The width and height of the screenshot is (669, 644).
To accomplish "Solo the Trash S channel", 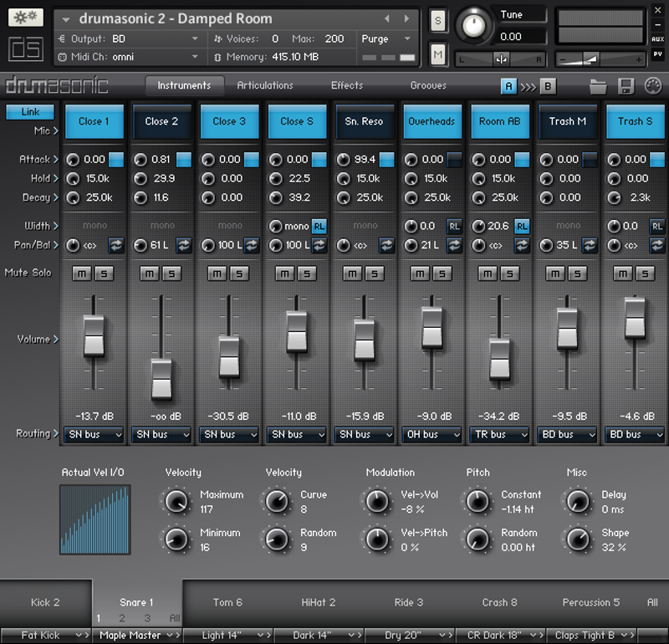I will point(645,273).
